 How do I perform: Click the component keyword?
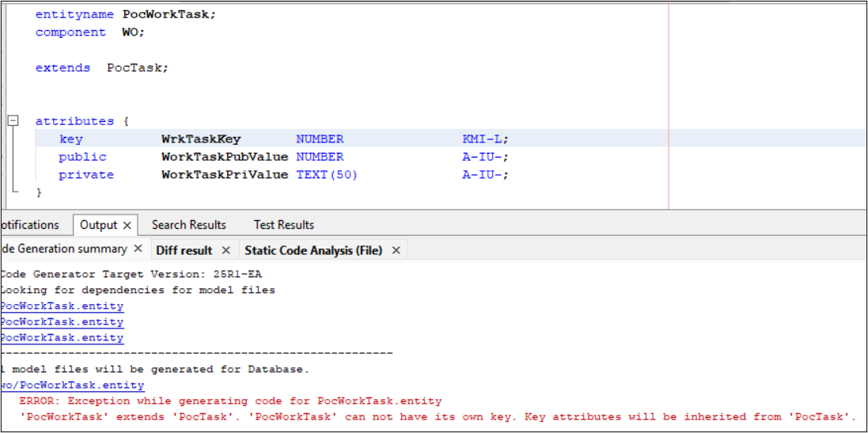(x=70, y=32)
